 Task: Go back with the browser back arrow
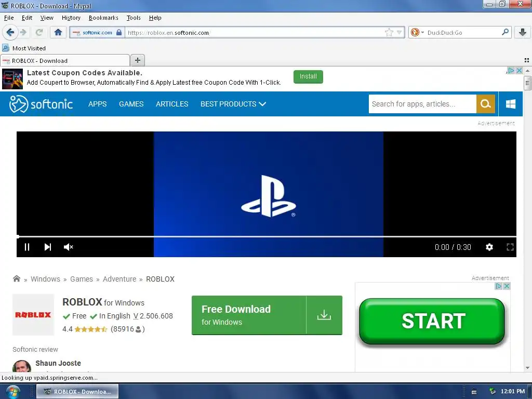click(10, 32)
